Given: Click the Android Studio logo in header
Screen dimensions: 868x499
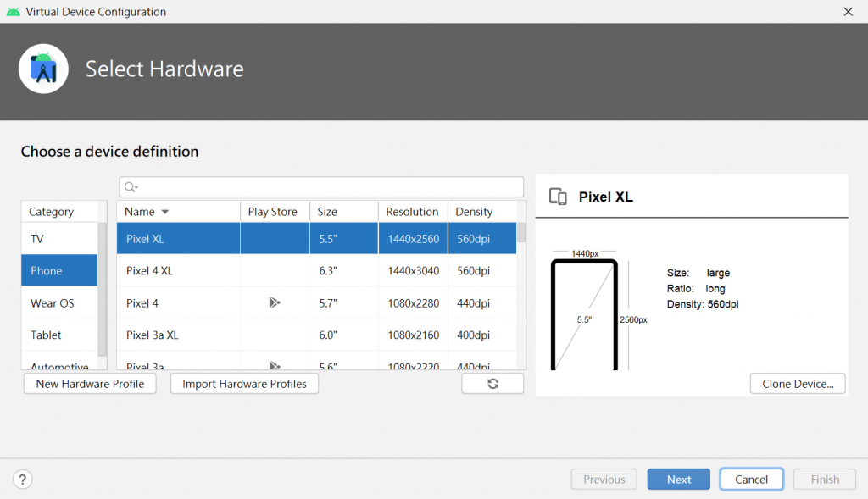Looking at the screenshot, I should pos(43,69).
